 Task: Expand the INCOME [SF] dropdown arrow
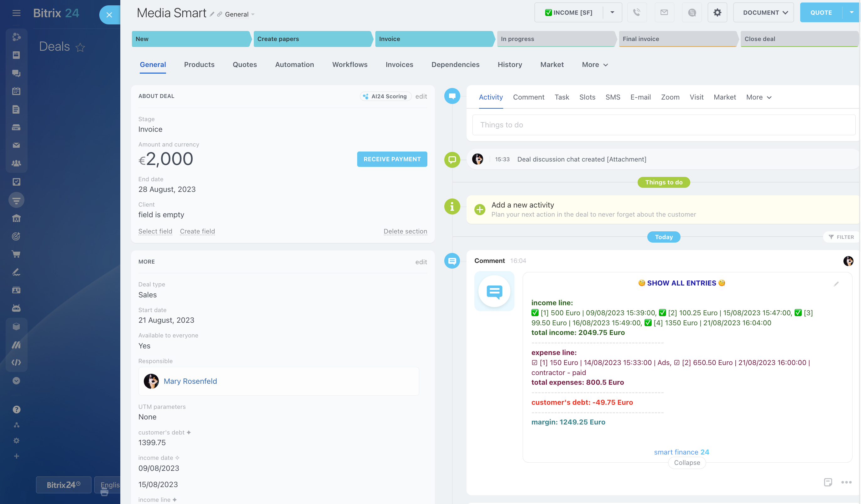[x=612, y=13]
